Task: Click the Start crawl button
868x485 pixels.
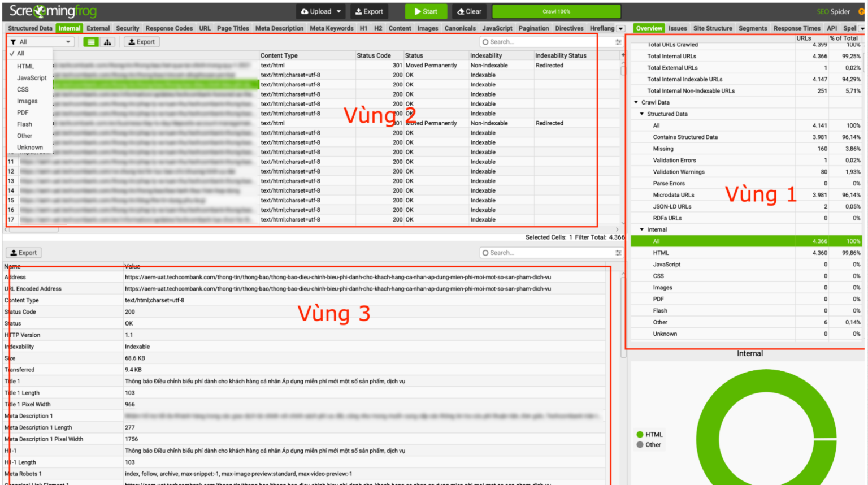Action: pos(427,11)
